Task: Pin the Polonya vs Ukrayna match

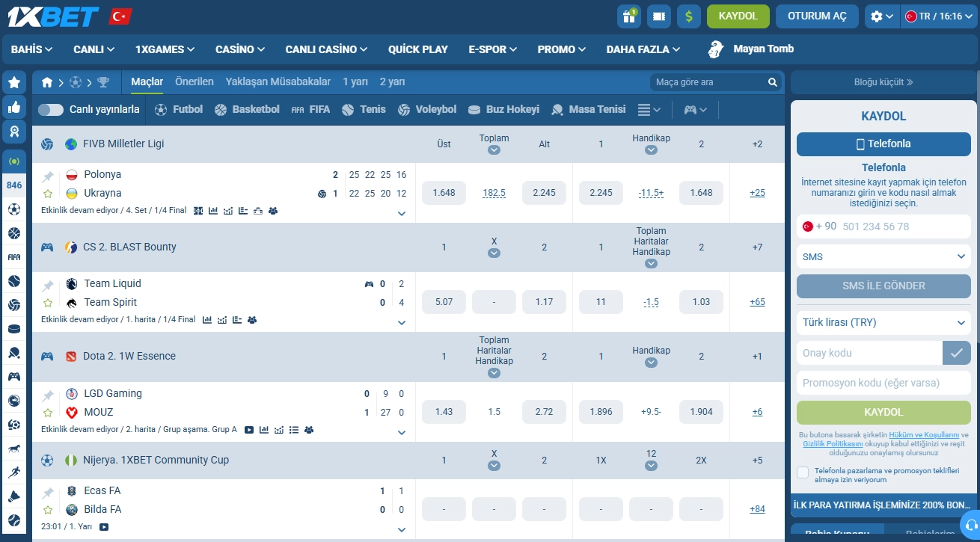Action: click(x=48, y=176)
